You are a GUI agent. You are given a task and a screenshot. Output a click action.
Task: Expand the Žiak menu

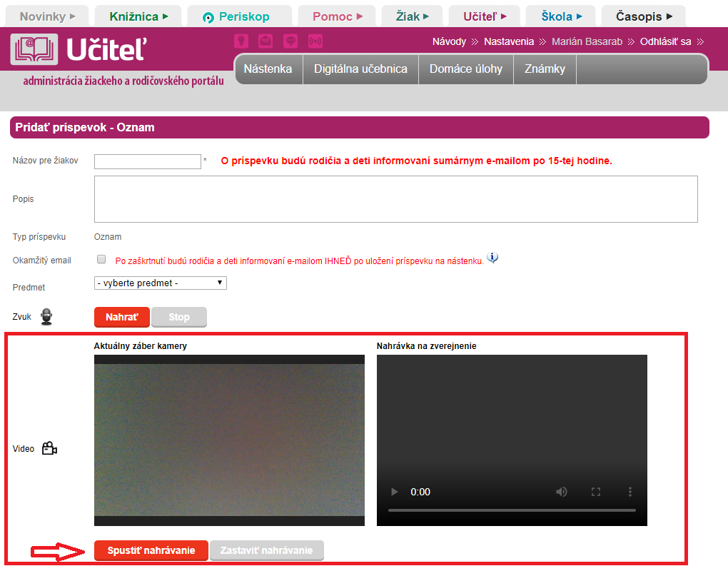click(413, 16)
